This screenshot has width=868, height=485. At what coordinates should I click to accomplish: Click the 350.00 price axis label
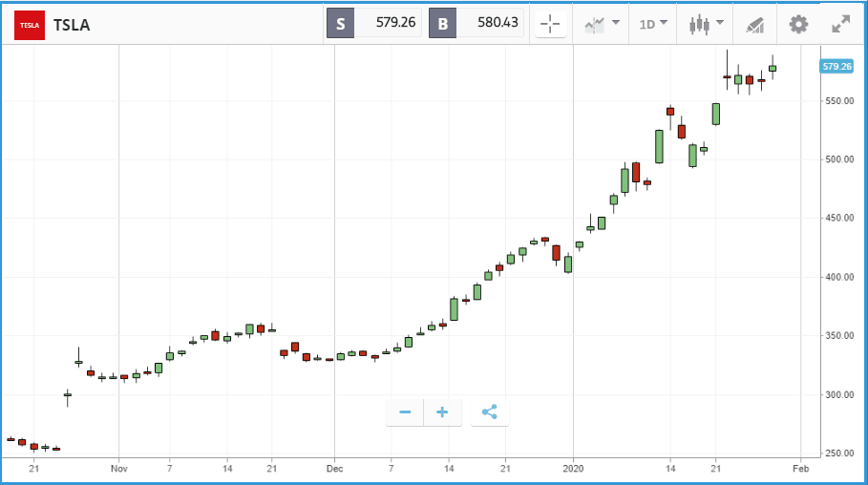(839, 335)
